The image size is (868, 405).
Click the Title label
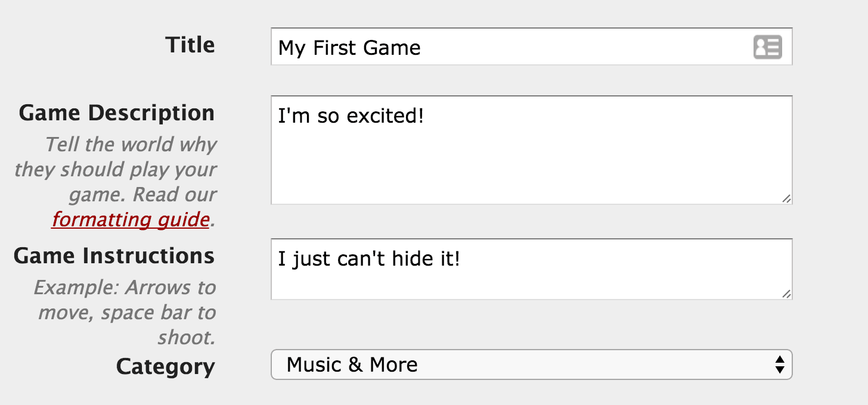[190, 45]
